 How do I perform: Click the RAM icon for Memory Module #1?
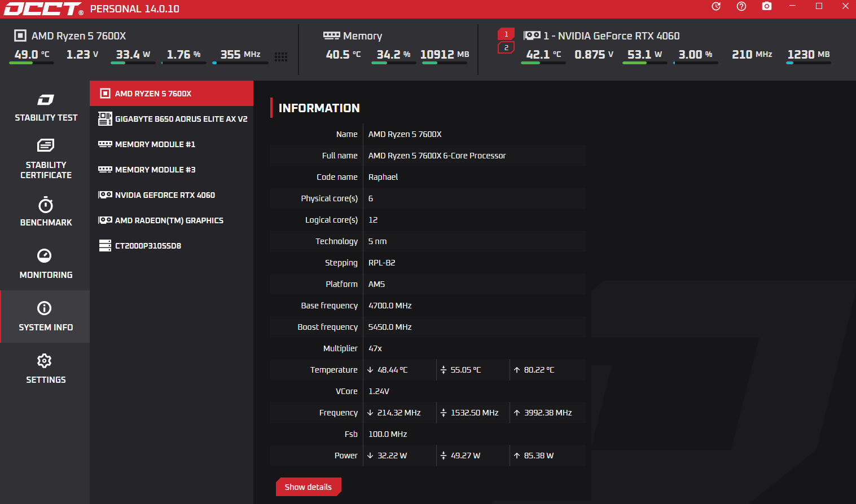(105, 144)
